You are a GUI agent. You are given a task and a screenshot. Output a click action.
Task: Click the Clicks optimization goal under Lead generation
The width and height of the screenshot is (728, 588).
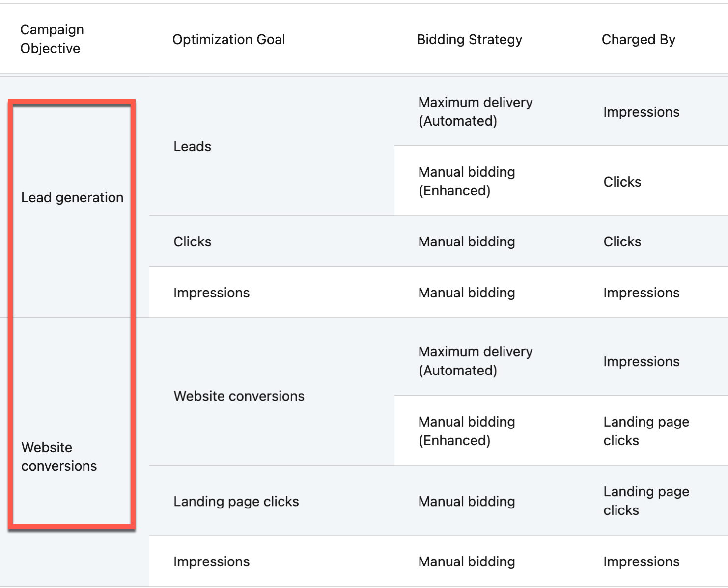pos(192,241)
